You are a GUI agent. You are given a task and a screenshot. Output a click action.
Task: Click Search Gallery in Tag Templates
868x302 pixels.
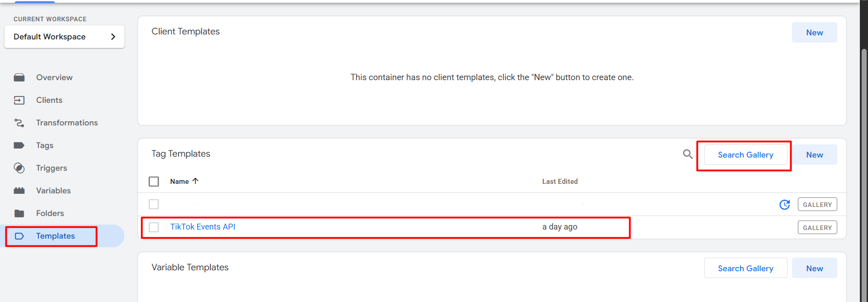point(745,155)
